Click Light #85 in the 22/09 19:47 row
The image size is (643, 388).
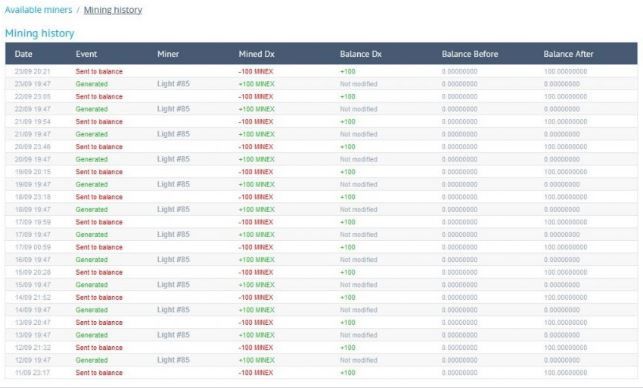pos(173,109)
